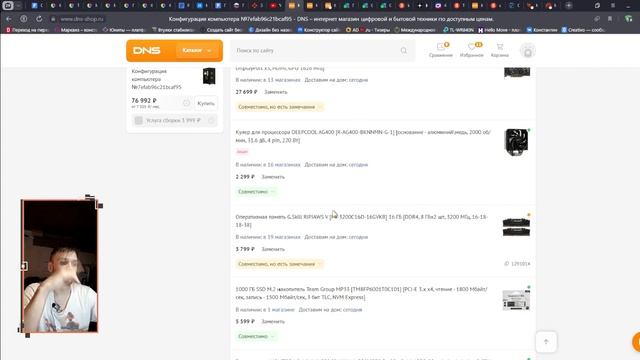Click Заменить next to 27 699 ₽

click(276, 92)
